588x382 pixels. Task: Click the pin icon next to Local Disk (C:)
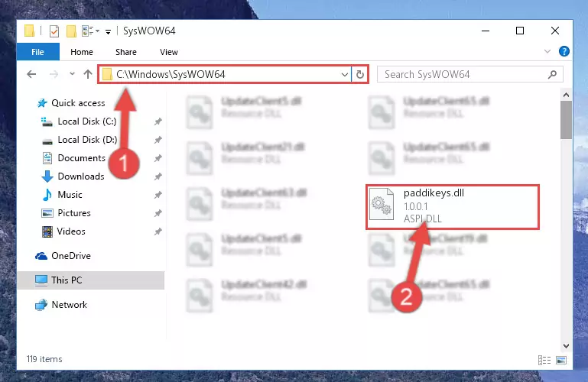click(x=158, y=121)
